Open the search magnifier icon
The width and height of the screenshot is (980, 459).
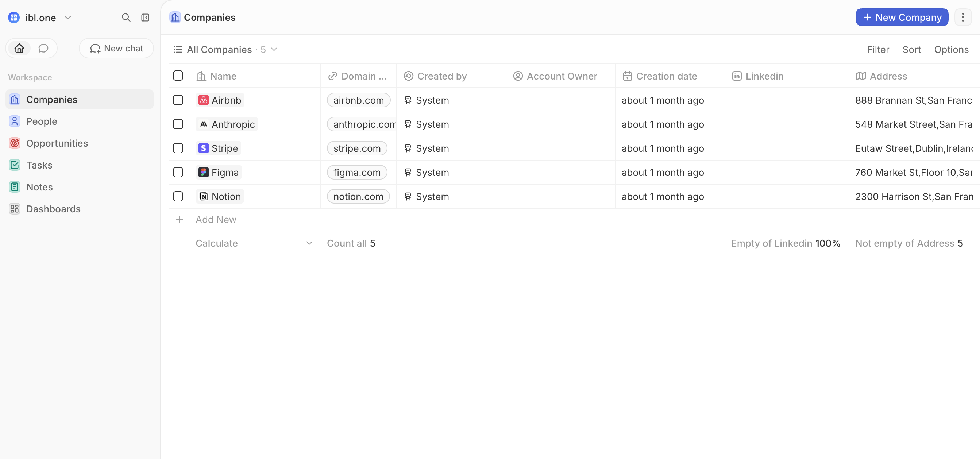(126, 18)
